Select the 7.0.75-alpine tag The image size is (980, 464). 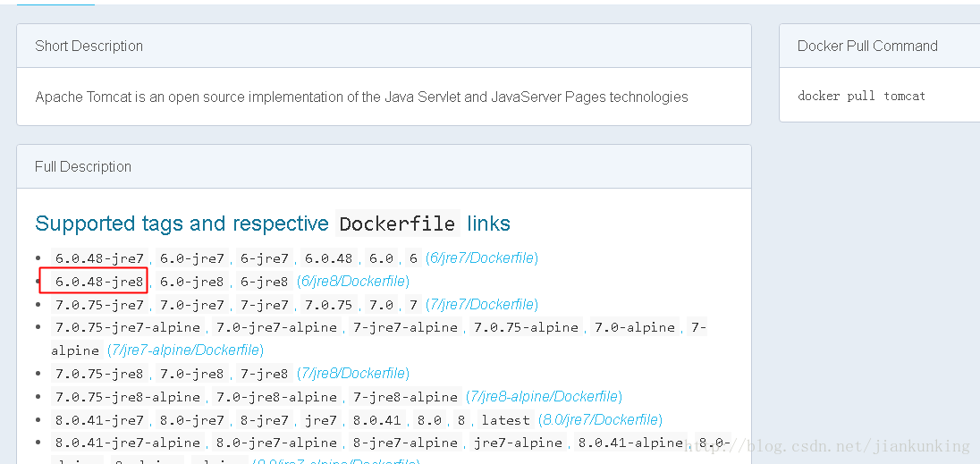[527, 327]
